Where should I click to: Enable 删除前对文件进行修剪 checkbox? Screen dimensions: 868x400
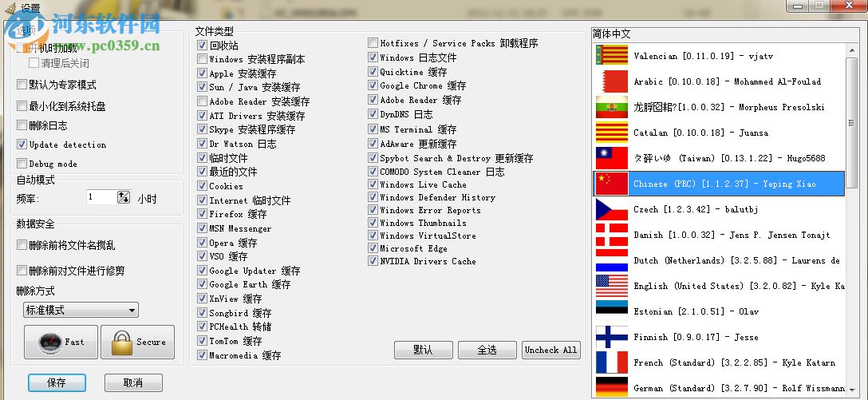click(x=22, y=271)
